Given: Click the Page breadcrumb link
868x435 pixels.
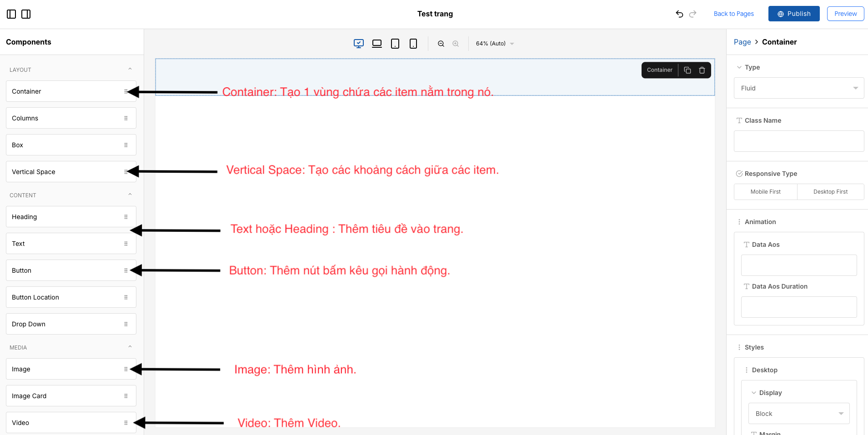Looking at the screenshot, I should (x=742, y=42).
